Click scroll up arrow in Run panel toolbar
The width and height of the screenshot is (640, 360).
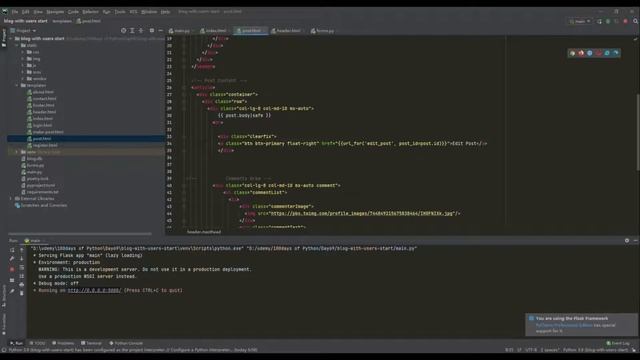(22, 250)
